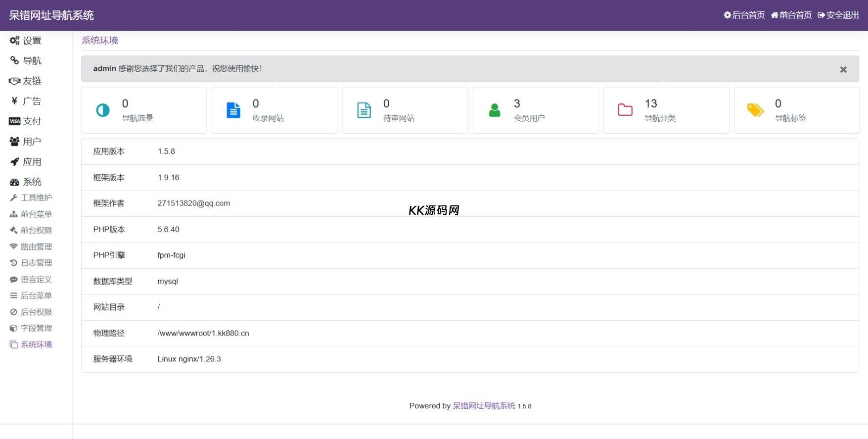The width and height of the screenshot is (868, 439).
Task: Click the 呆错网址导航系统 footer link
Action: click(484, 406)
